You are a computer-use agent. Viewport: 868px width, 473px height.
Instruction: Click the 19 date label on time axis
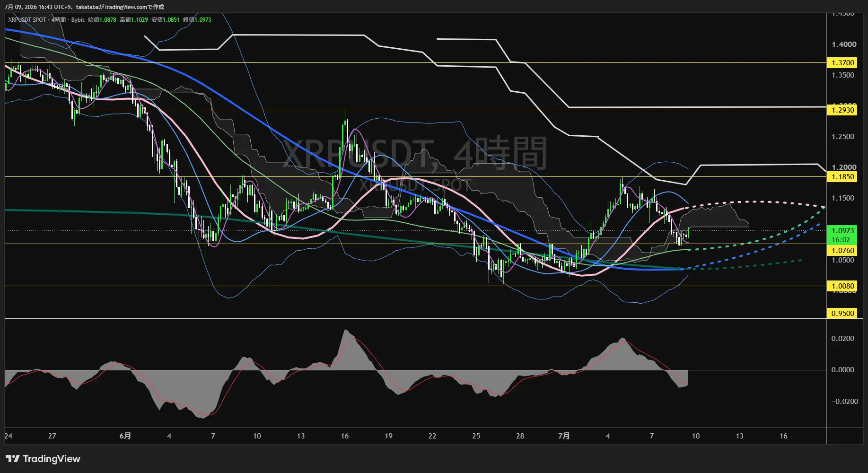[x=388, y=436]
